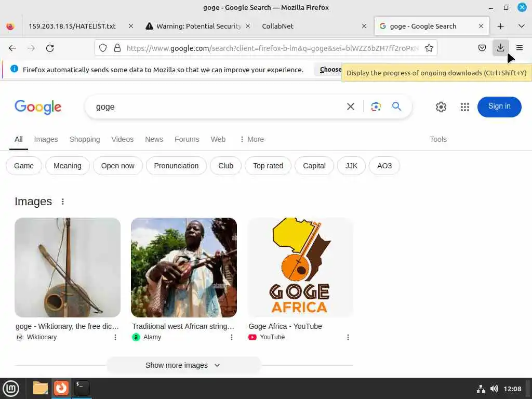Filter results by the JJK chip
Screen dimensions: 532x399
351,166
